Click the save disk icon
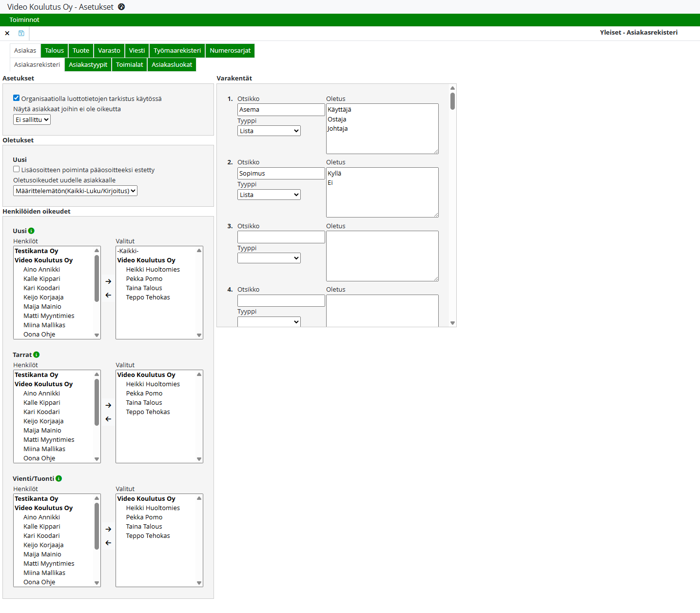Image resolution: width=700 pixels, height=613 pixels. coord(21,33)
